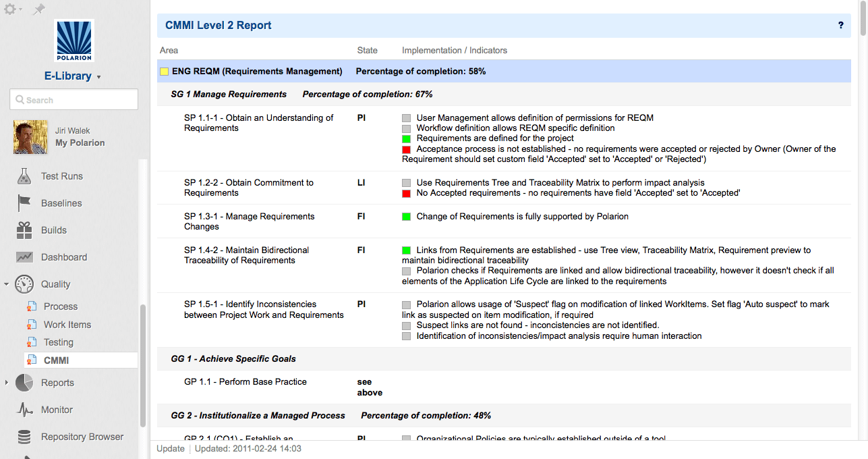868x459 pixels.
Task: Select the CMMI tree item
Action: tap(57, 360)
